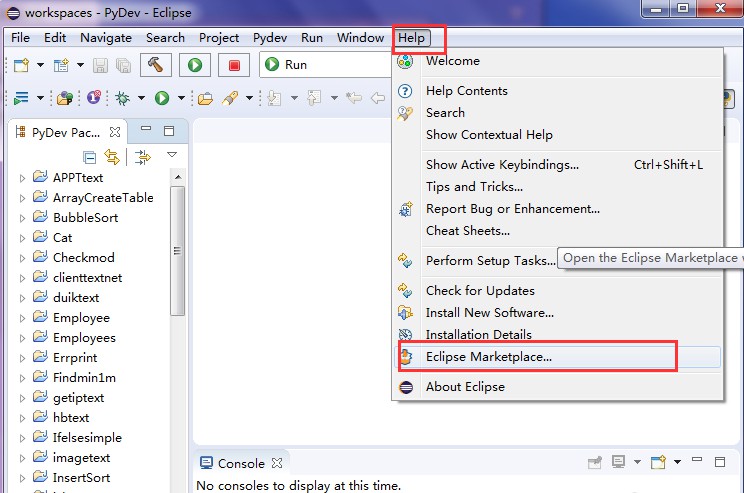The width and height of the screenshot is (744, 493).
Task: Click the Build hammer icon
Action: coord(156,65)
